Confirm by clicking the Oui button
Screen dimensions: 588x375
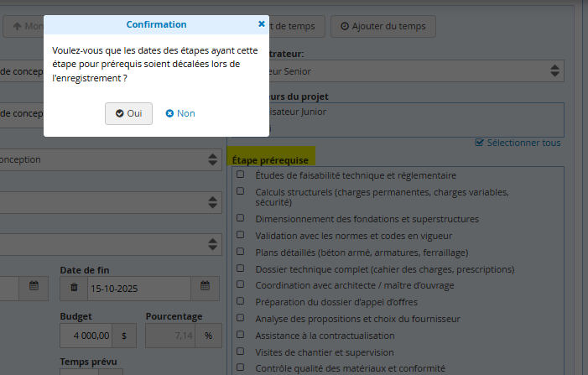pyautogui.click(x=128, y=113)
